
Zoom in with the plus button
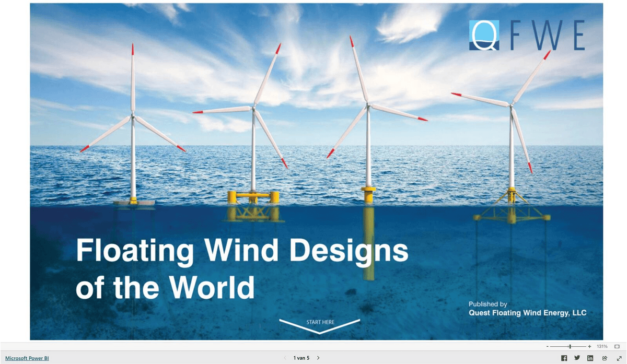(x=589, y=346)
